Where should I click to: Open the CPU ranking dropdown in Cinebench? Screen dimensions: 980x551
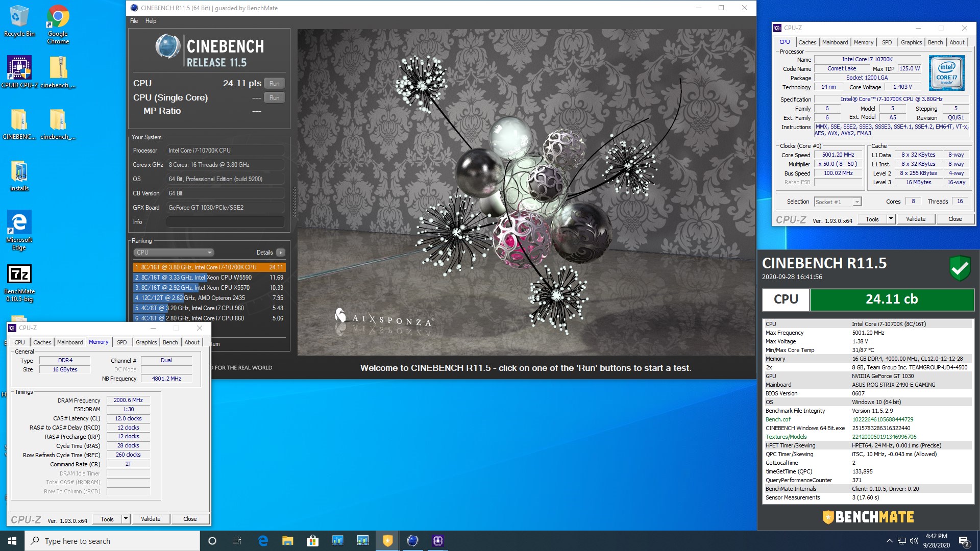pos(174,253)
